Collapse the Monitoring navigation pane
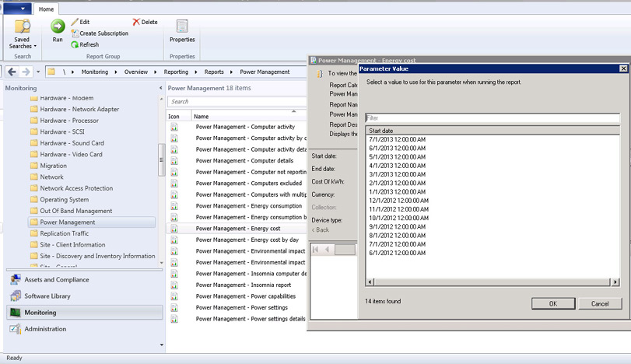This screenshot has height=364, width=631. coord(161,88)
